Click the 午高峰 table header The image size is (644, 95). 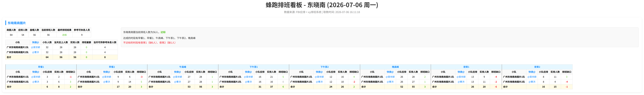[183, 67]
